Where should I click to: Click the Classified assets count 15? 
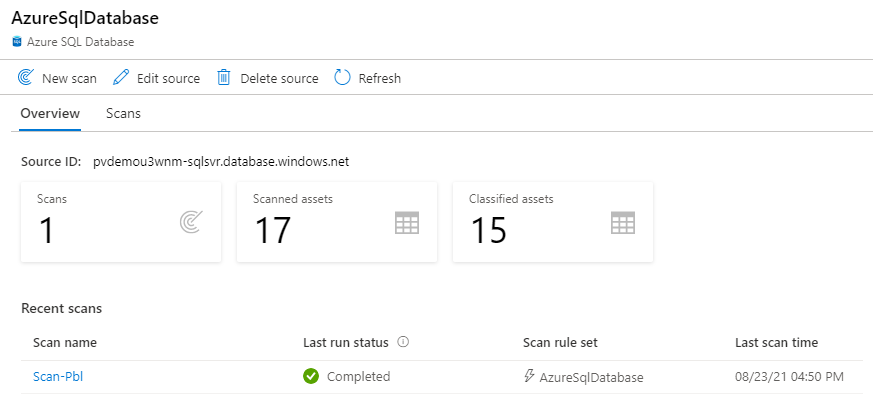[489, 230]
